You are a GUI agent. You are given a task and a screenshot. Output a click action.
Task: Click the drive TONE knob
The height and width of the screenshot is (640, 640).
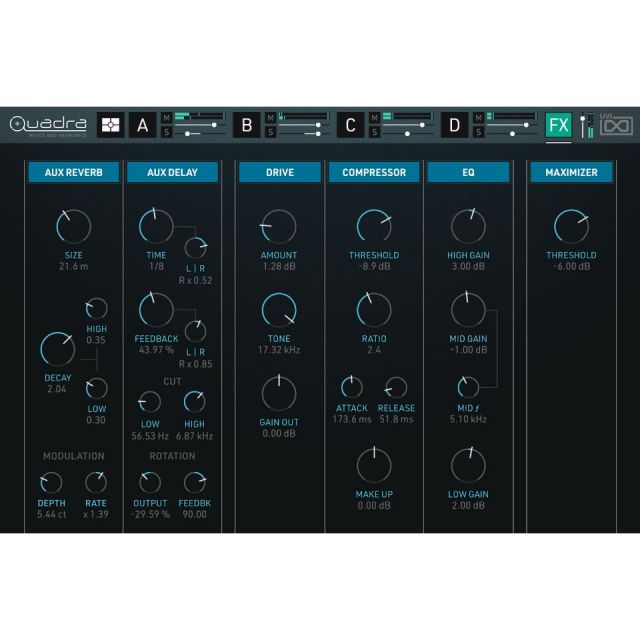pyautogui.click(x=279, y=310)
